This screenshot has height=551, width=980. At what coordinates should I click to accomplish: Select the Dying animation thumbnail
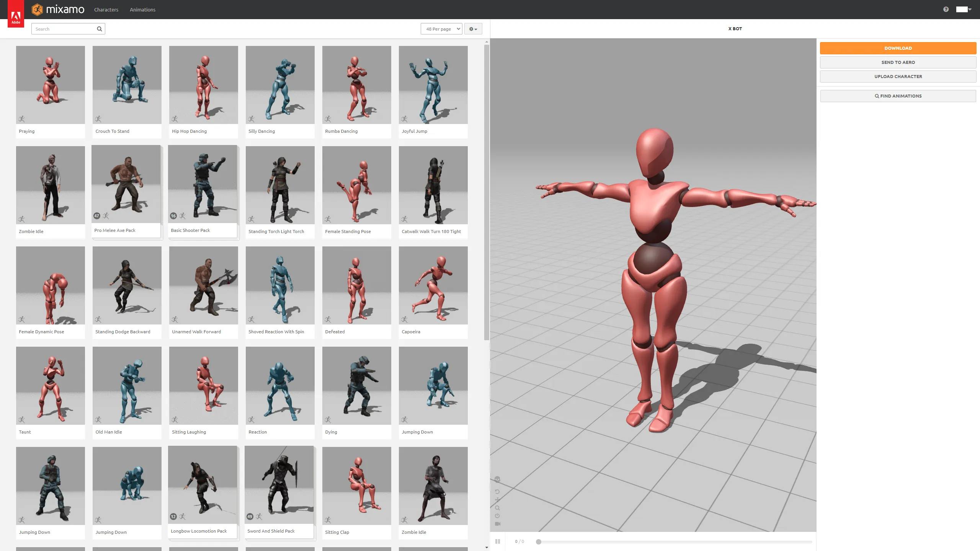click(357, 386)
